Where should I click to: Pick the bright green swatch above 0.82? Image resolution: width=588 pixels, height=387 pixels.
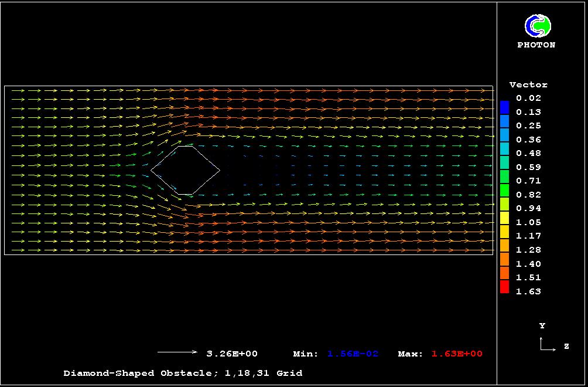504,190
